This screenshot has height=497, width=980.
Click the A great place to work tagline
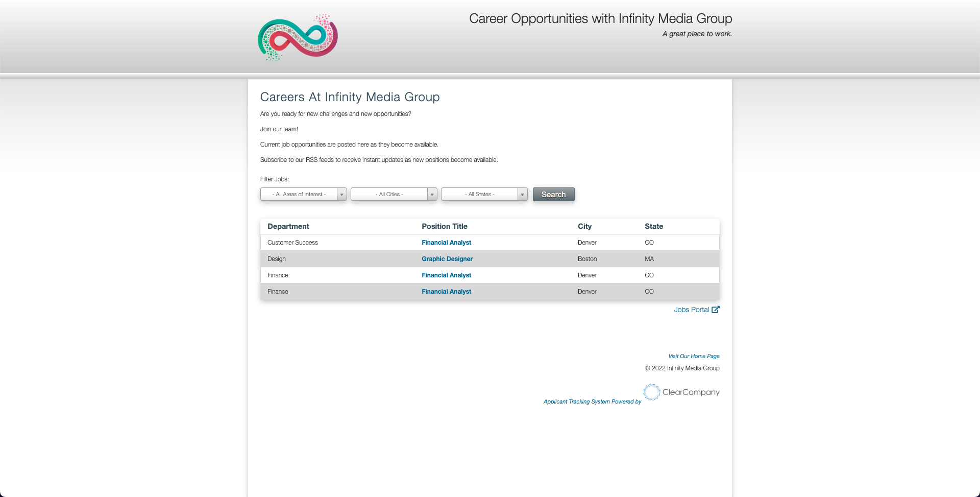(x=697, y=34)
